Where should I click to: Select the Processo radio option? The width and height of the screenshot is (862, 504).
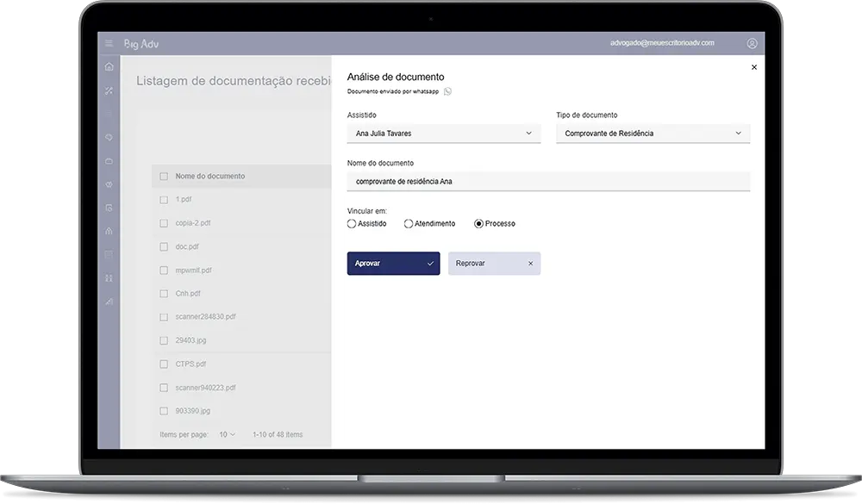[x=478, y=224]
